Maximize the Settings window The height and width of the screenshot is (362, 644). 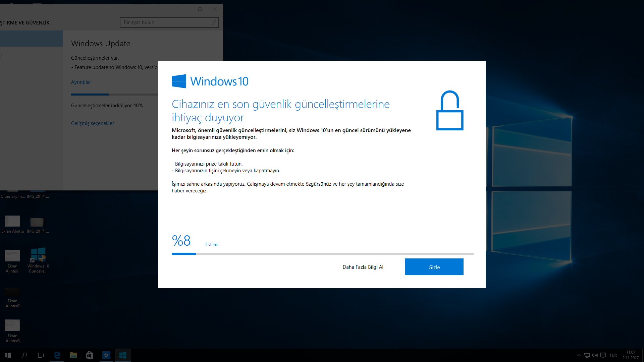[200, 9]
